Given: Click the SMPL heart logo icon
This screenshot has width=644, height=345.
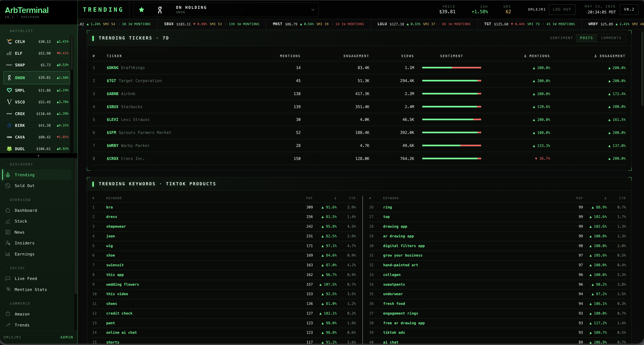Looking at the screenshot, I should (9, 90).
